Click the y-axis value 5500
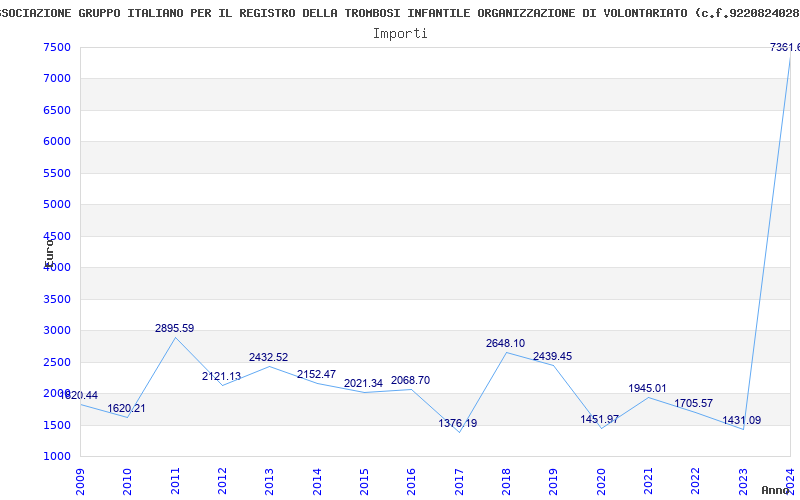This screenshot has width=800, height=500. coord(57,173)
